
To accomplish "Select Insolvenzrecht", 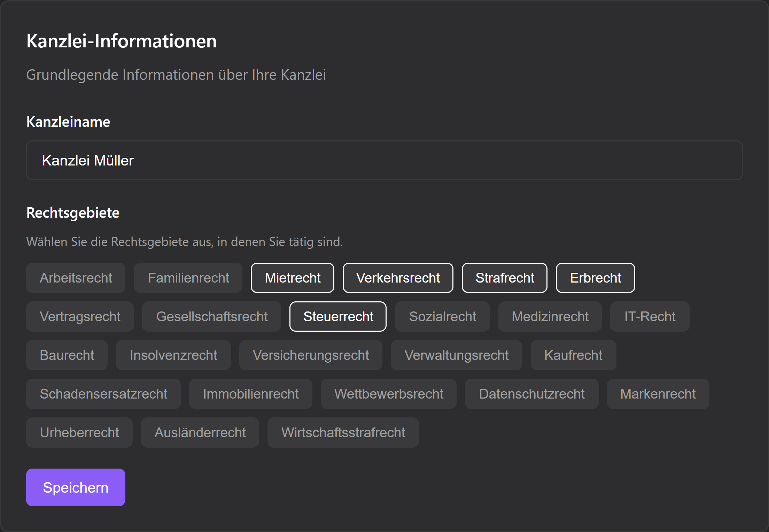I will click(173, 355).
